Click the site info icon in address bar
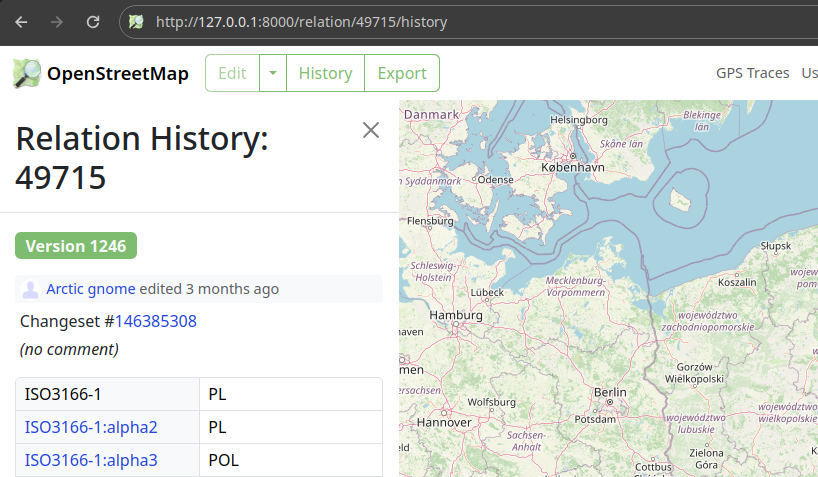Viewport: 818px width, 477px height. coord(136,21)
